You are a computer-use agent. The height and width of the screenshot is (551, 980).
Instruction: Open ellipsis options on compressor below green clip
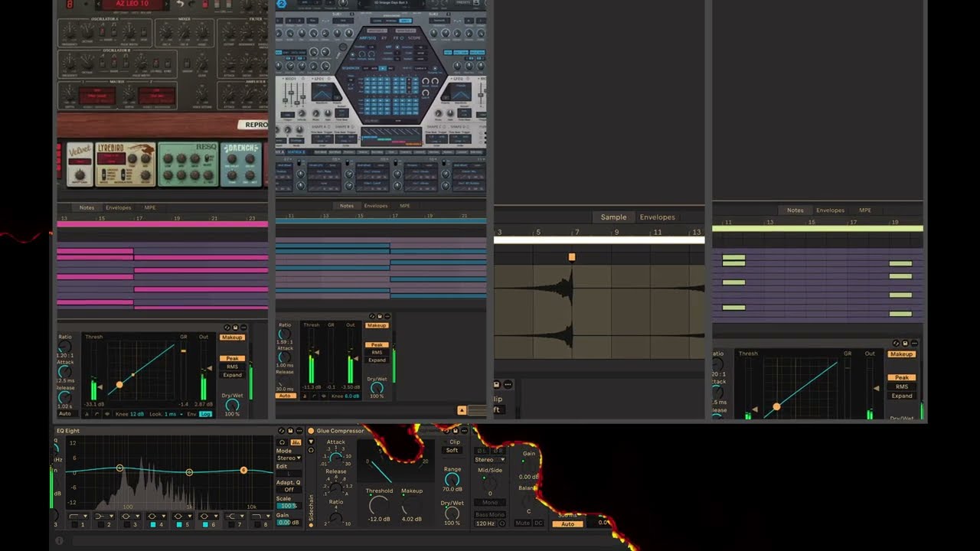point(915,344)
